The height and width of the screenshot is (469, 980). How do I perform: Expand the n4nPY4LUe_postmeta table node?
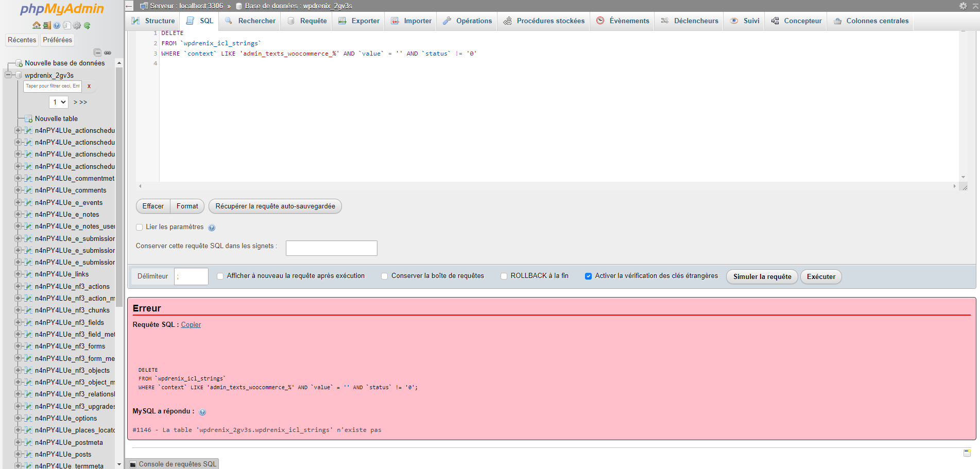coord(18,442)
